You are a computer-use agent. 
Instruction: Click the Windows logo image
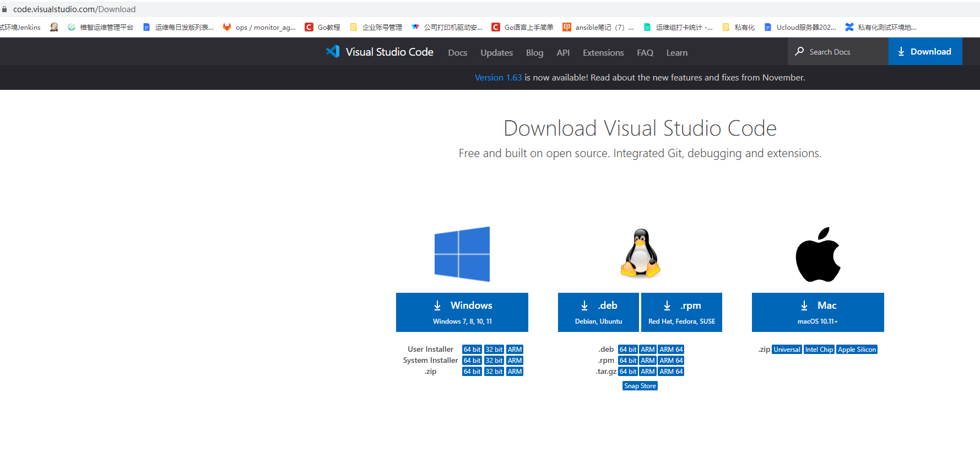tap(462, 254)
